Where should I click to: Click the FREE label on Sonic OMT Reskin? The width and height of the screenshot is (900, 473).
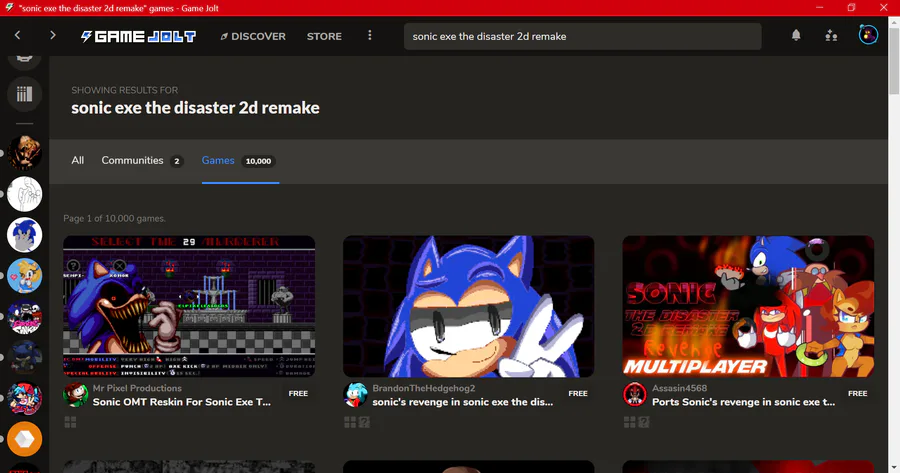pyautogui.click(x=298, y=394)
